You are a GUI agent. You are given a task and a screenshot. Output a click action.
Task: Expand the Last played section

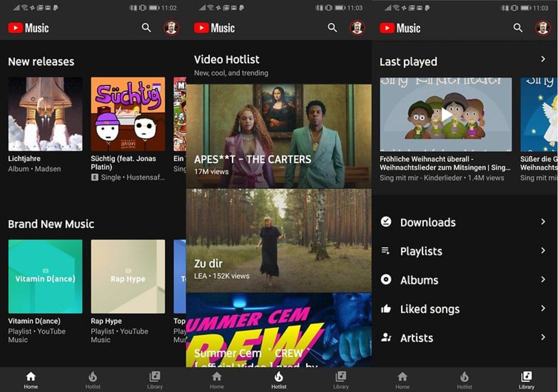pyautogui.click(x=544, y=59)
